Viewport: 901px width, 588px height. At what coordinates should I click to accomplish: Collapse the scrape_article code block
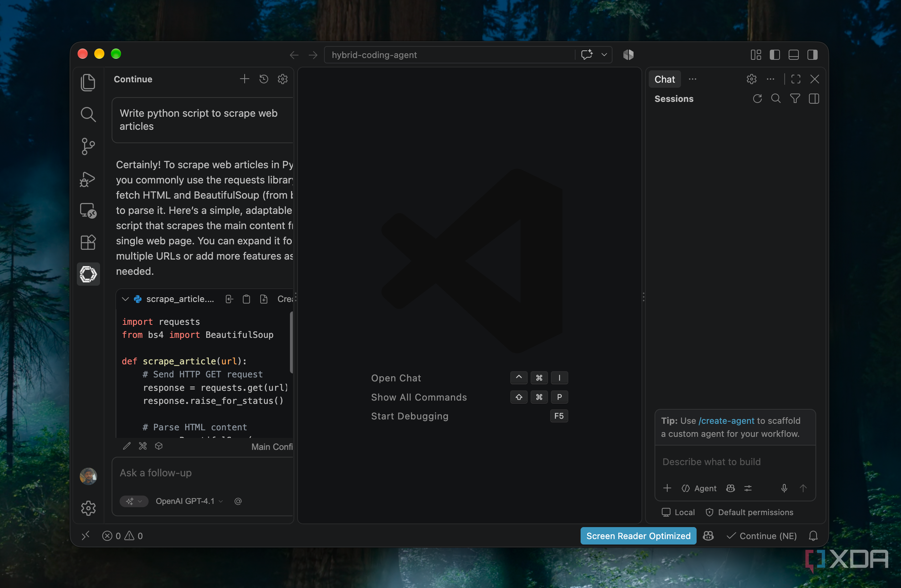click(x=125, y=299)
